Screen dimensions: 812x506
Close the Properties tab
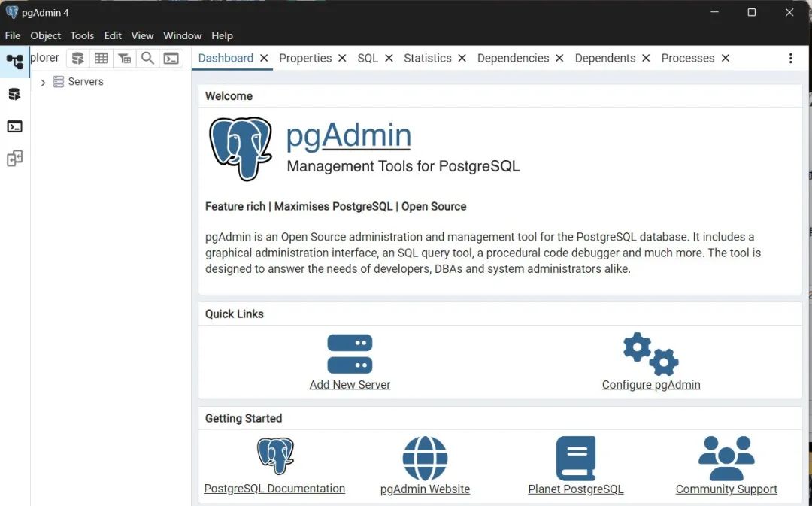click(342, 59)
